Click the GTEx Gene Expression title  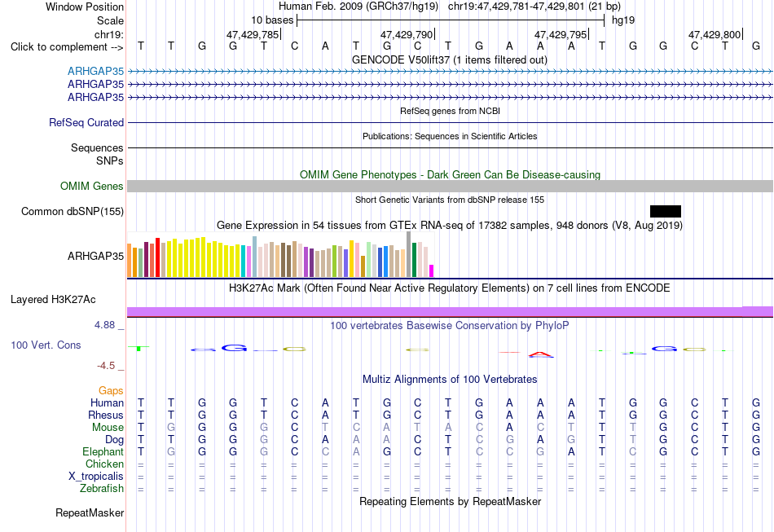coord(450,226)
